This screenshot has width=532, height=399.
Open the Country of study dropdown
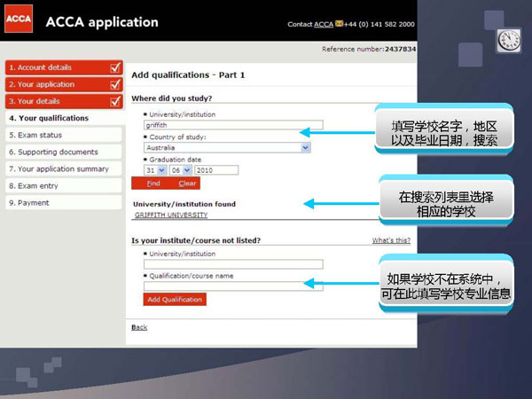pyautogui.click(x=306, y=148)
